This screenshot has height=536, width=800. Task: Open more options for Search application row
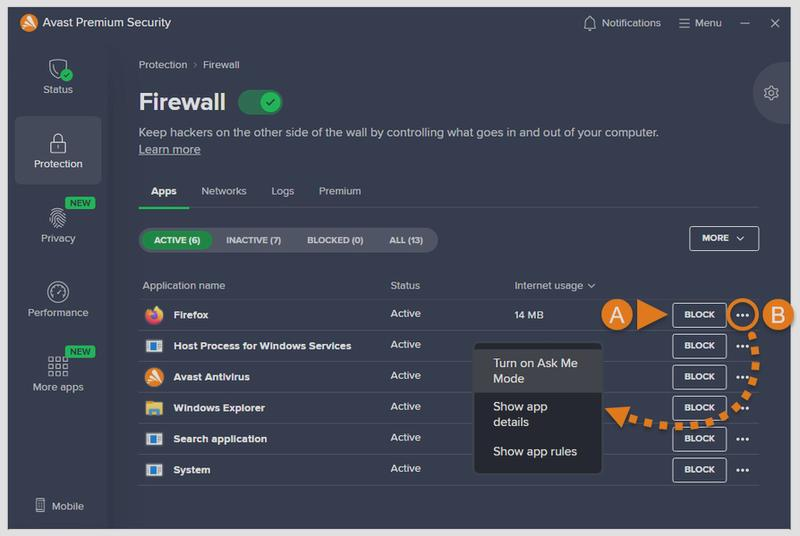(x=742, y=439)
